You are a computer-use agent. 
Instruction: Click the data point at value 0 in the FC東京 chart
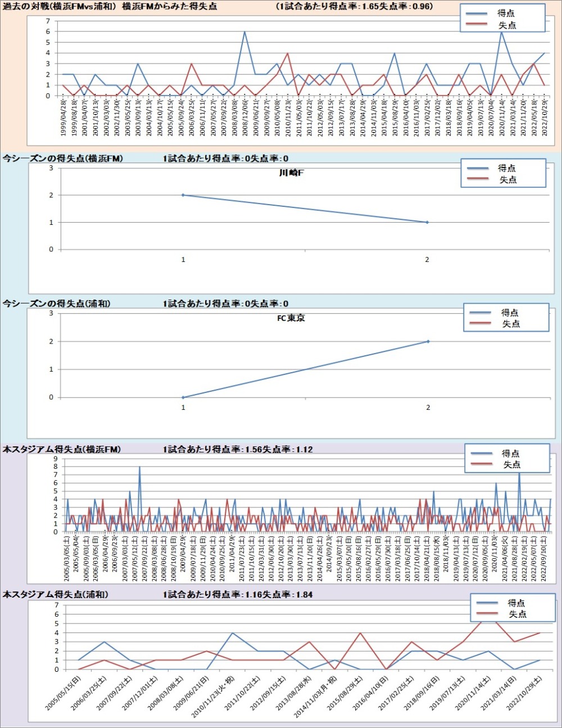click(x=183, y=397)
